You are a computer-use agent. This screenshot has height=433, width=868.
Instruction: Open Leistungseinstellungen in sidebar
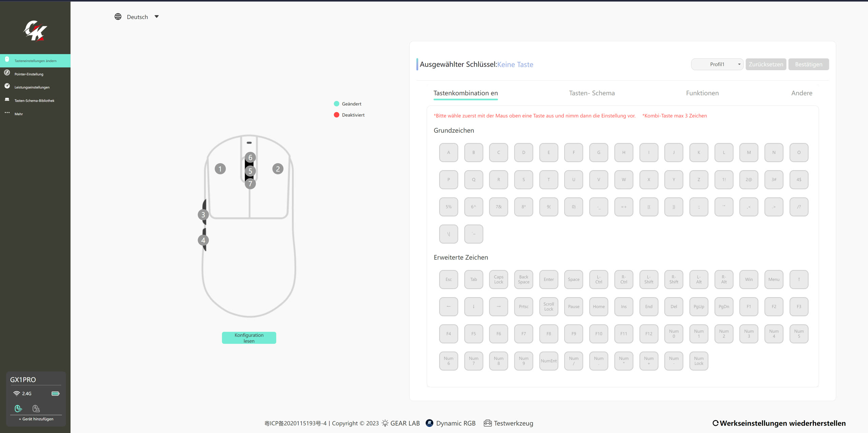tap(35, 87)
